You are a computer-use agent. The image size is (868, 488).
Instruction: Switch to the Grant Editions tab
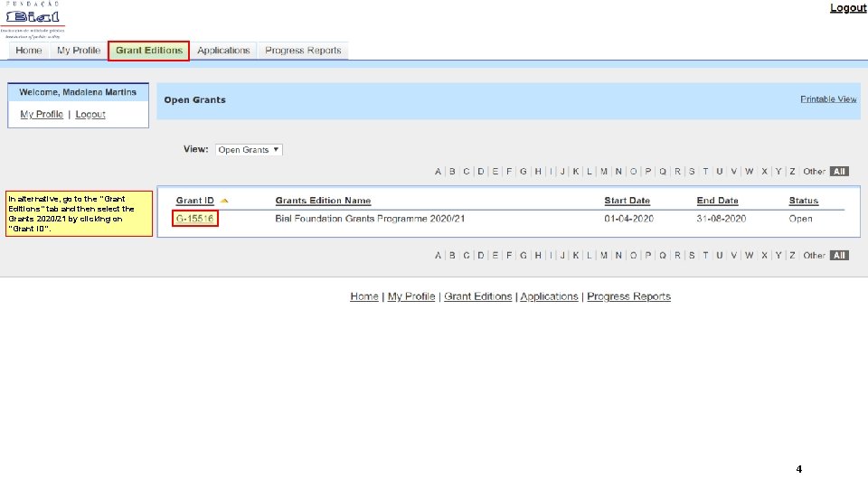pyautogui.click(x=149, y=51)
